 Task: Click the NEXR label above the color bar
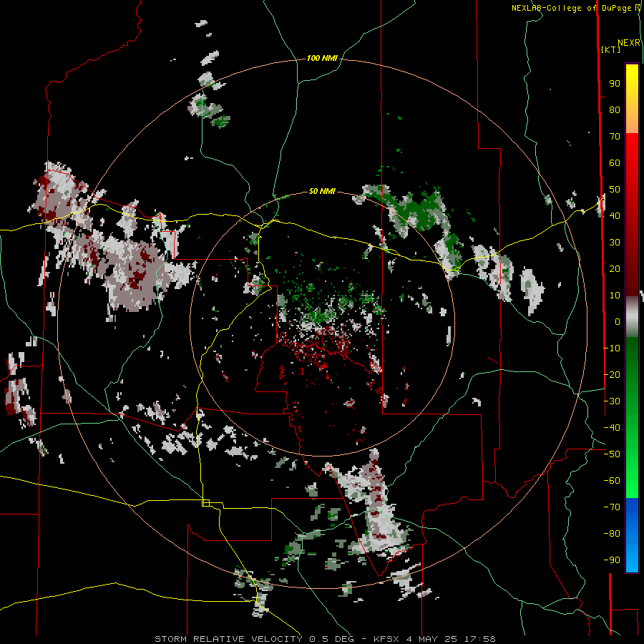(x=629, y=43)
